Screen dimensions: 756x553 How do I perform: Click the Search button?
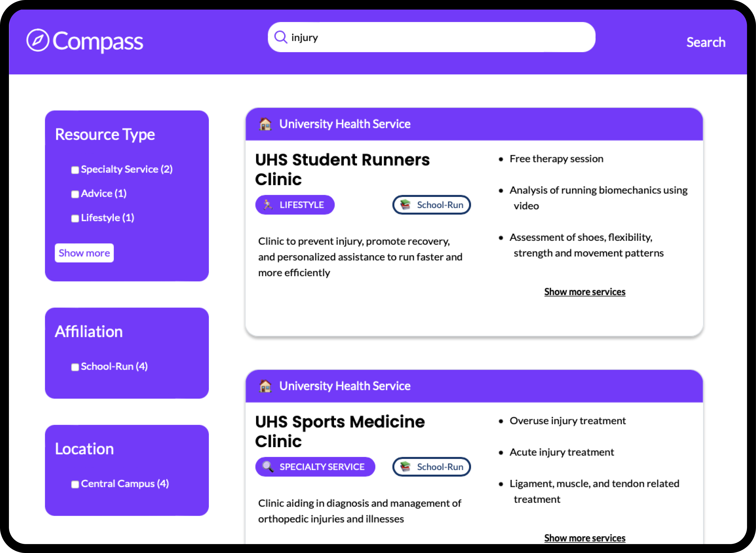click(x=706, y=42)
